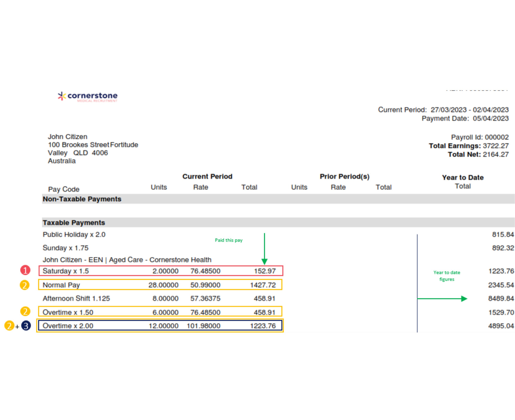Click the yellow 2 beside Overtime x 2.00

[9, 325]
